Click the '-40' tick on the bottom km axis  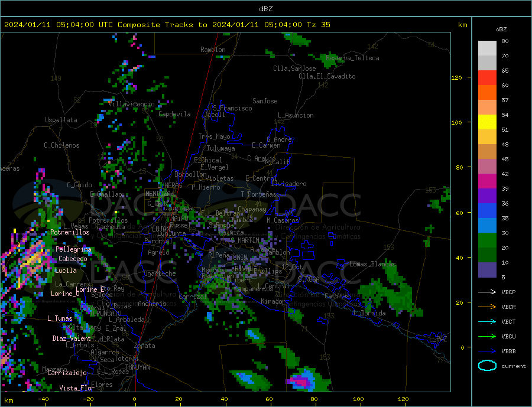coord(43,399)
